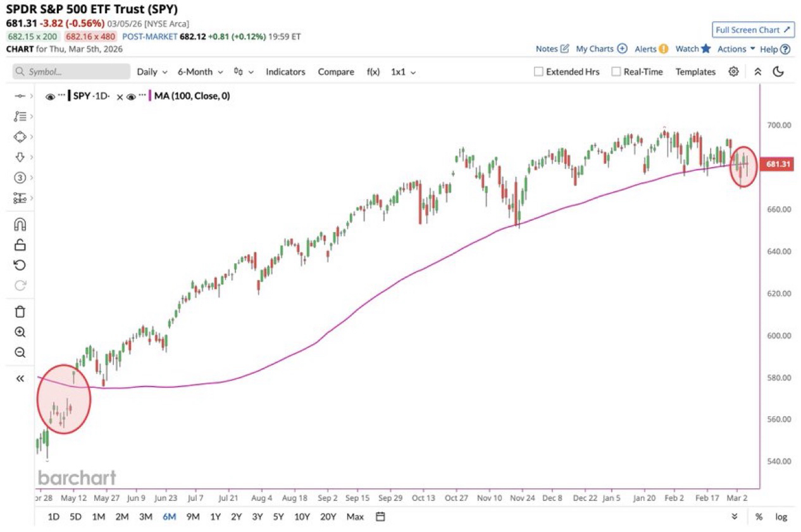The image size is (801, 532).
Task: Open the Templates link
Action: tap(695, 71)
